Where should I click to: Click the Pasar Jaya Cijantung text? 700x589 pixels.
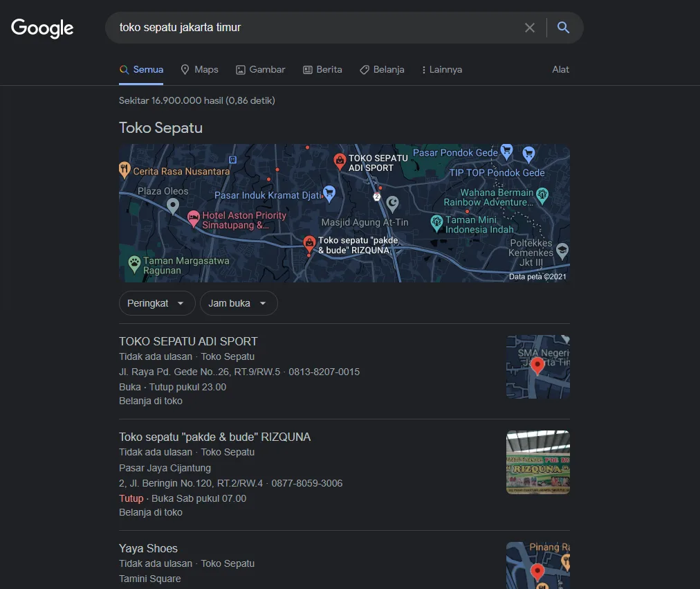(165, 469)
